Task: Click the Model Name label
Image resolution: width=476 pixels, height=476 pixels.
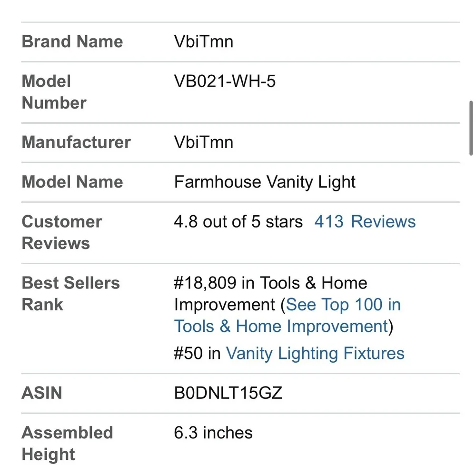Action: click(72, 182)
